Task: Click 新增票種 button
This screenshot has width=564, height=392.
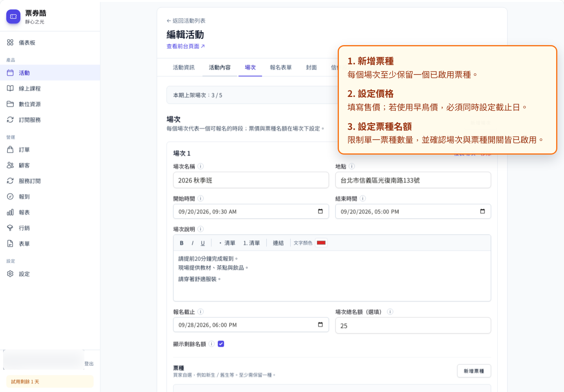Action: [x=474, y=371]
